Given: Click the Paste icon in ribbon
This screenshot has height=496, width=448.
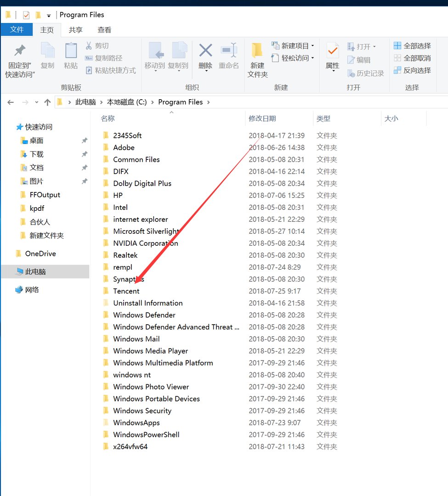Looking at the screenshot, I should (71, 51).
